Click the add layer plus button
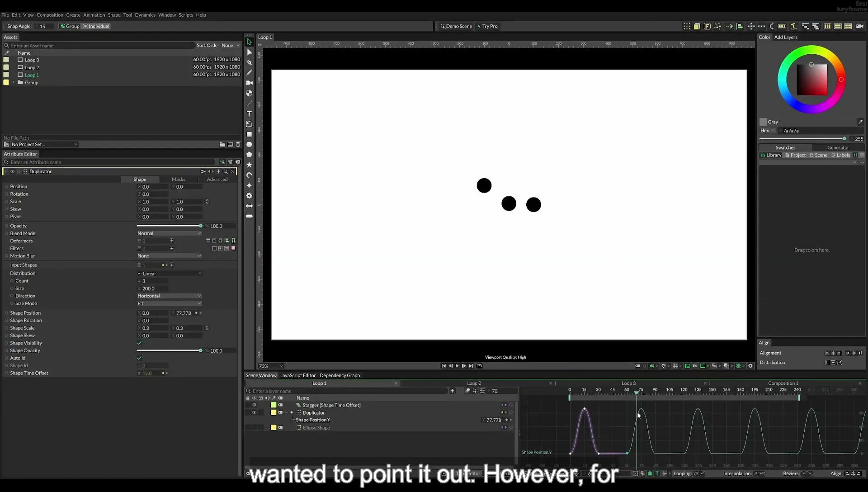Viewport: 868px width, 492px height. 452,391
